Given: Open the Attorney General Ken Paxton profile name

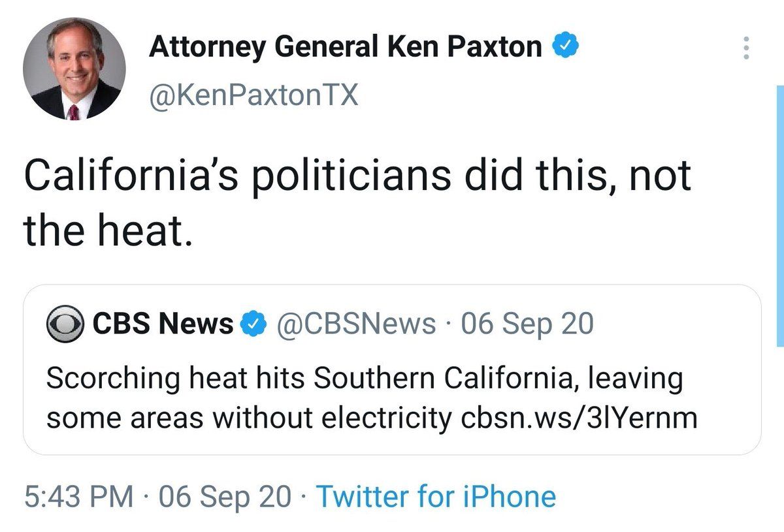Looking at the screenshot, I should click(346, 47).
